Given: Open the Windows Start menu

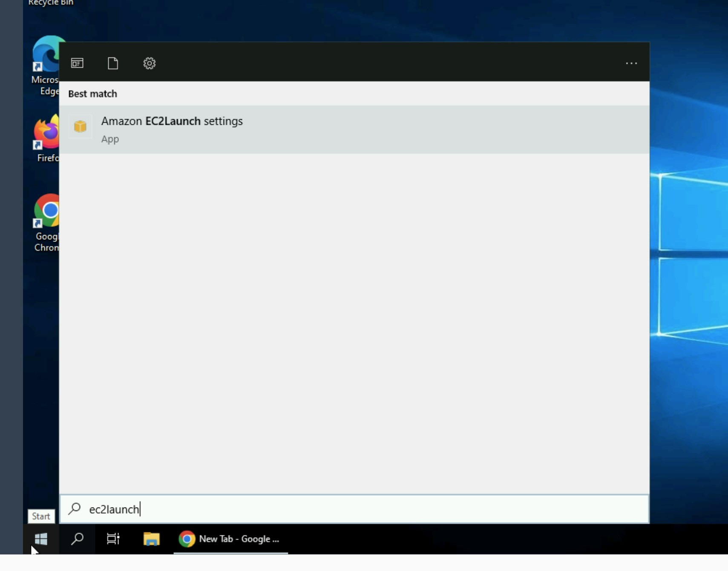Looking at the screenshot, I should 41,539.
